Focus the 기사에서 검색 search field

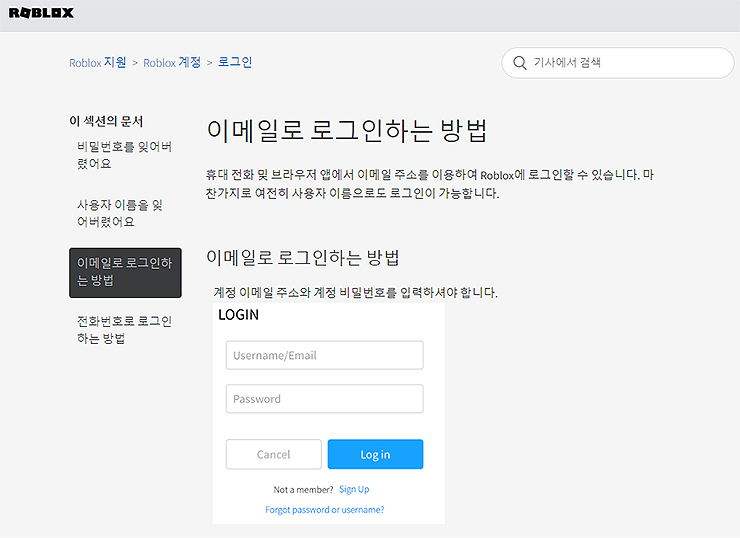618,63
